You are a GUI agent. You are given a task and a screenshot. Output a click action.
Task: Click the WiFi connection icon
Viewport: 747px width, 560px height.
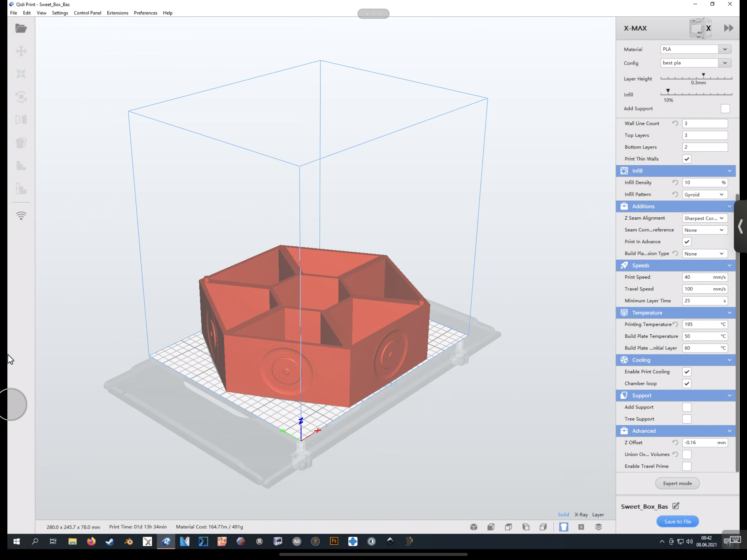point(21,216)
